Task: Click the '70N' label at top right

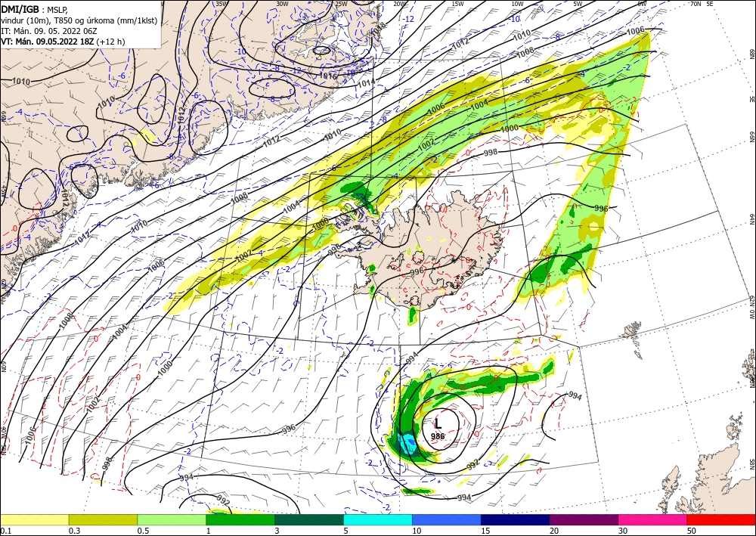Action: (x=696, y=4)
